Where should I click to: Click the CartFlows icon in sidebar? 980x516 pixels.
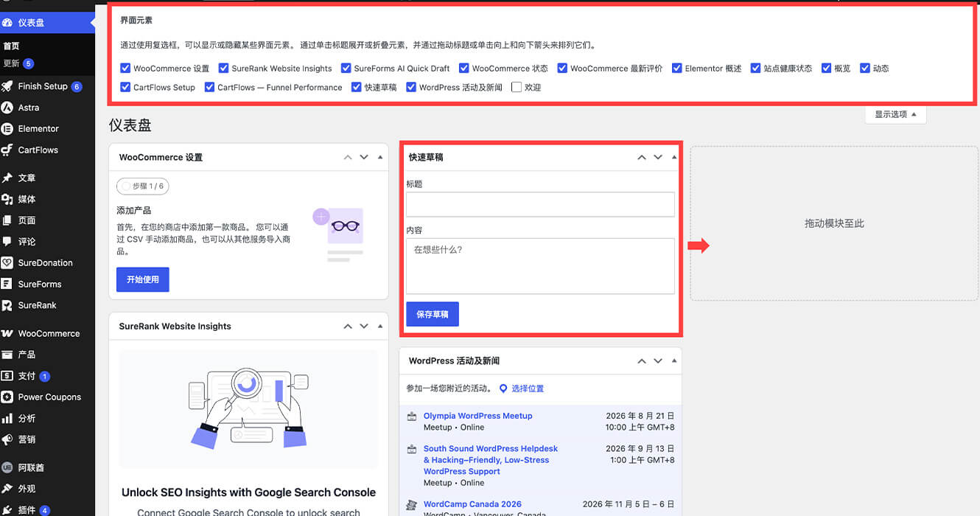point(7,150)
